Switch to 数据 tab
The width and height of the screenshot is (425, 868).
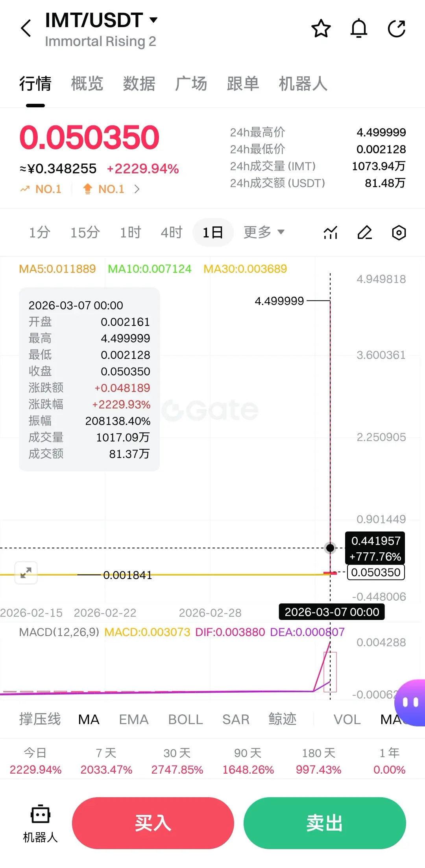pyautogui.click(x=139, y=84)
